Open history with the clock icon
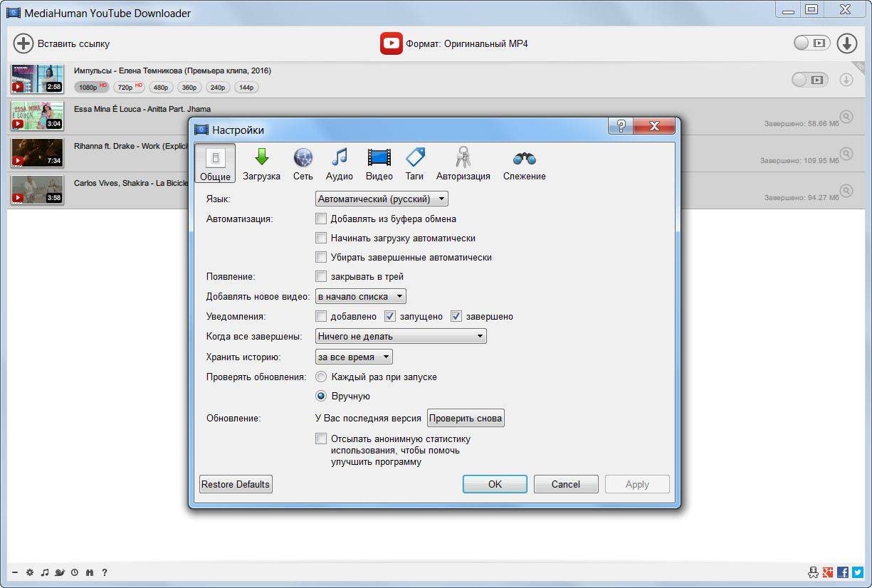 point(75,572)
